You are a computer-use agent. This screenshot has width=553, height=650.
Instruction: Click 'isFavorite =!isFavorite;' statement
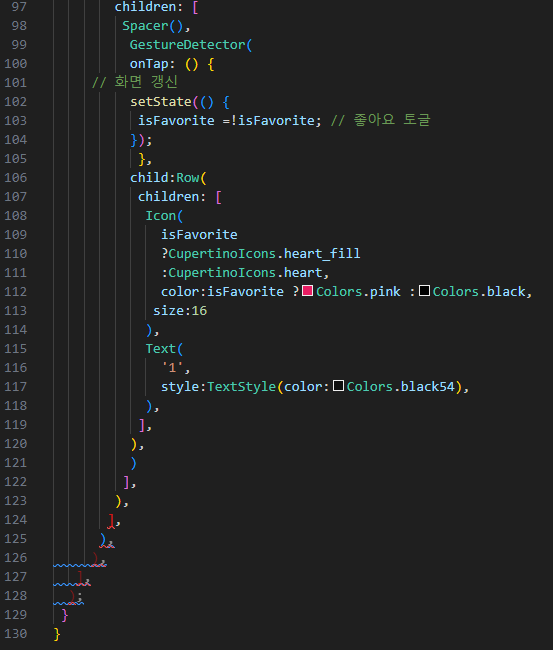click(230, 121)
